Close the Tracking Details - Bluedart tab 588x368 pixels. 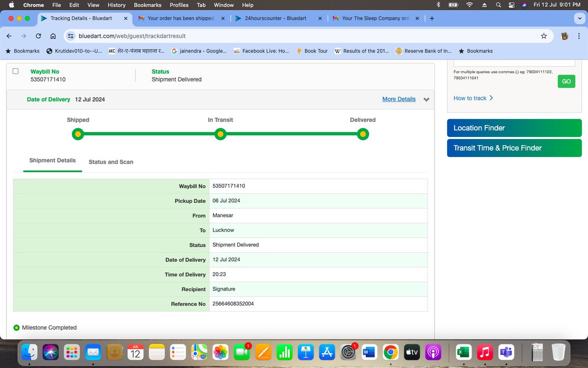125,18
